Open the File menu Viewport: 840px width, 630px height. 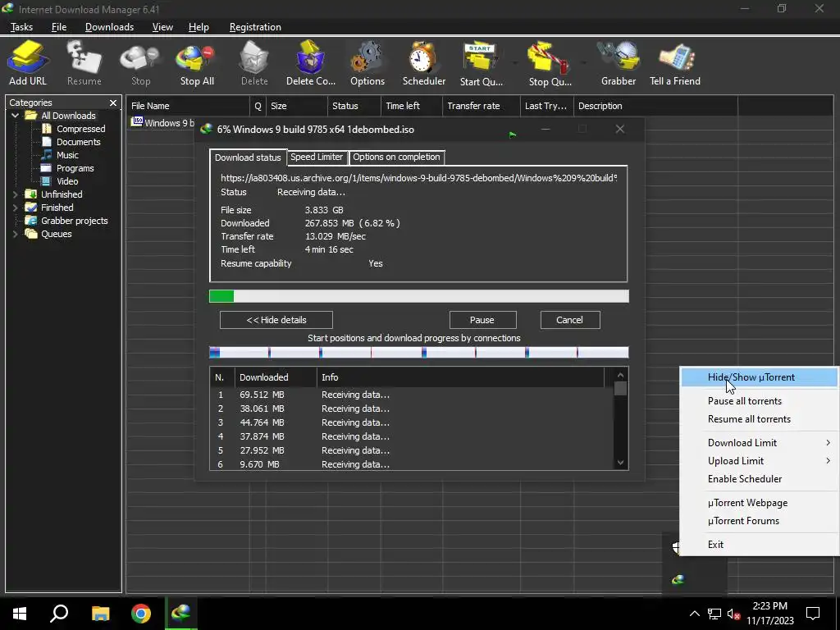pos(59,27)
